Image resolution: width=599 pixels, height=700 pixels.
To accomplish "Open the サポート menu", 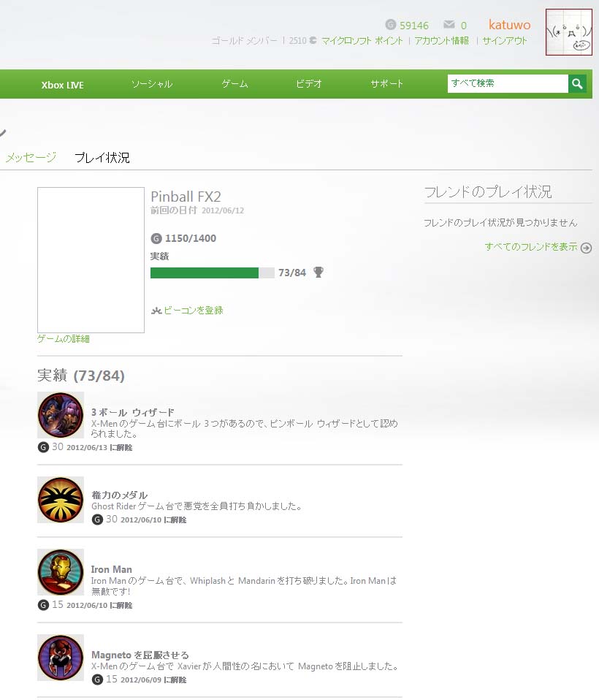I will (x=386, y=84).
